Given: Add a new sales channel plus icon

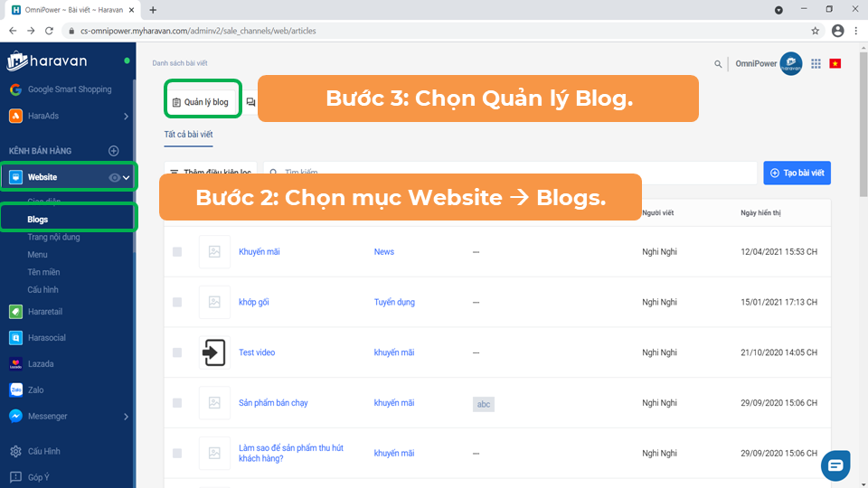Looking at the screenshot, I should point(114,151).
